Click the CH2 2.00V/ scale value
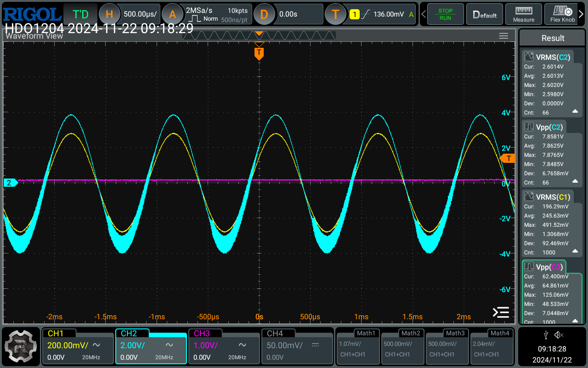The image size is (588, 368). pyautogui.click(x=133, y=345)
